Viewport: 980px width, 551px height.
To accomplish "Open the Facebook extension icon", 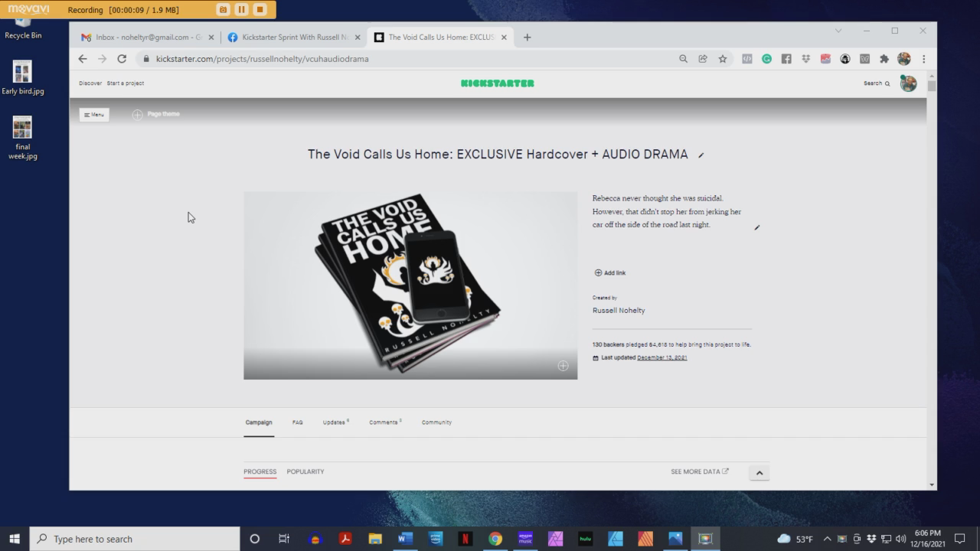I will coord(786,59).
